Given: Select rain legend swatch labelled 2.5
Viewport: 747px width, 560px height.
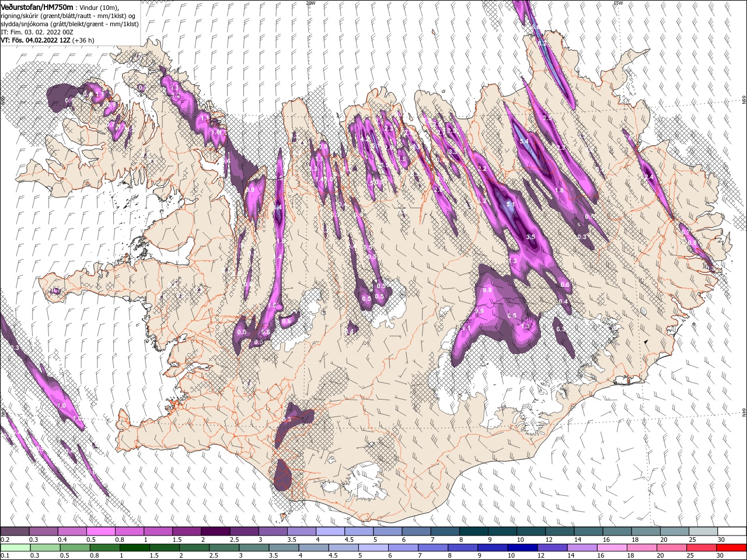Looking at the screenshot, I should (224, 548).
